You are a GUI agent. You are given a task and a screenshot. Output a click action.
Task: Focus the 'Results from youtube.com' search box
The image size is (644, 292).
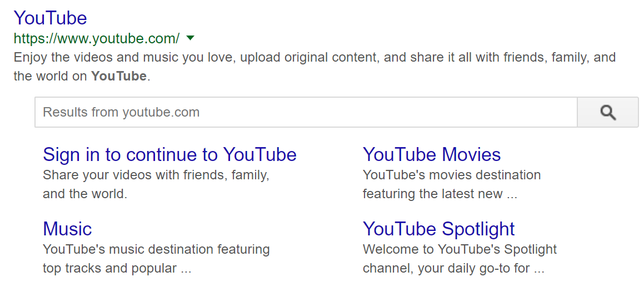[306, 112]
